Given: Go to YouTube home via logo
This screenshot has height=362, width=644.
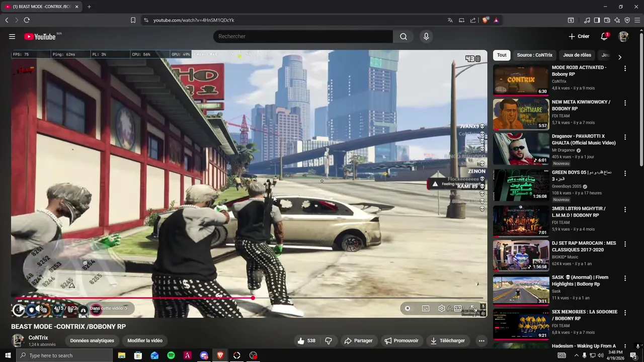Looking at the screenshot, I should pos(40,37).
